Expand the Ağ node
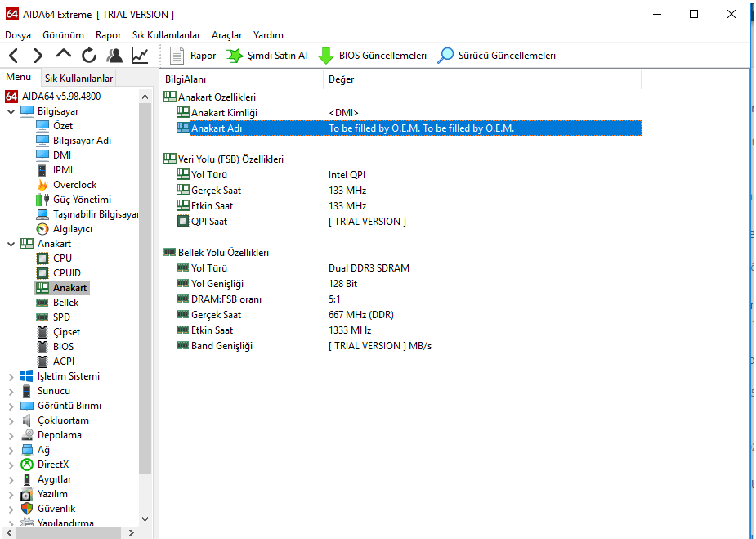This screenshot has width=756, height=539. point(11,450)
